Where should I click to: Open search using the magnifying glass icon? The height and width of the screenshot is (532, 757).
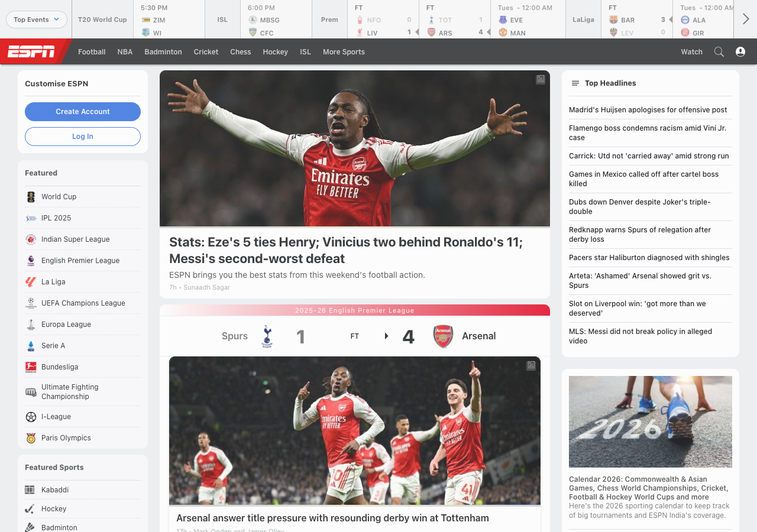tap(719, 51)
